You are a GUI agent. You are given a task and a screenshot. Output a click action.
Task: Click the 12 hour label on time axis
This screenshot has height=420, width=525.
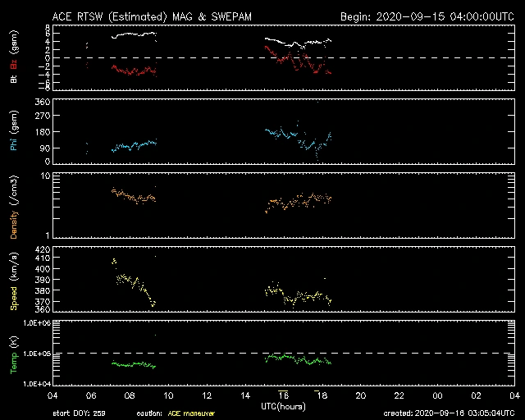(207, 395)
